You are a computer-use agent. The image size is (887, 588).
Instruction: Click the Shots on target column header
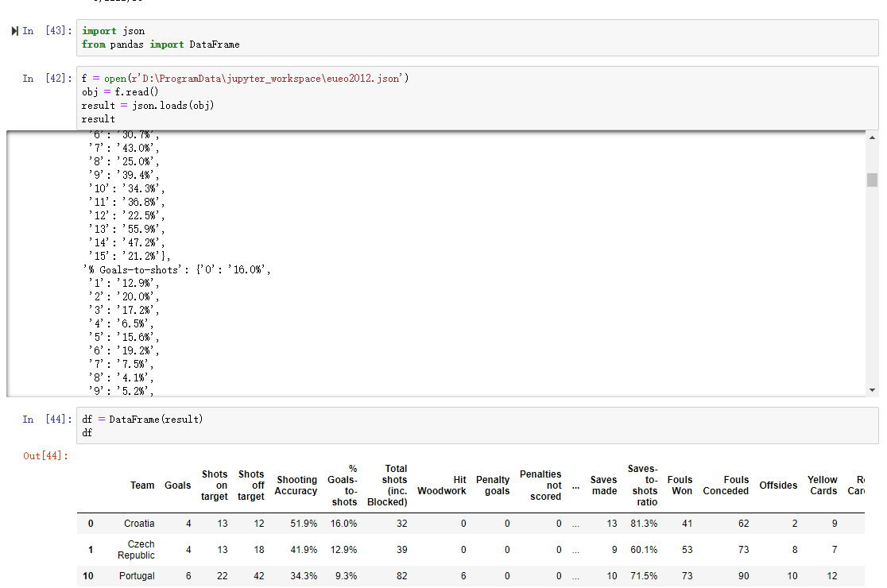click(215, 485)
